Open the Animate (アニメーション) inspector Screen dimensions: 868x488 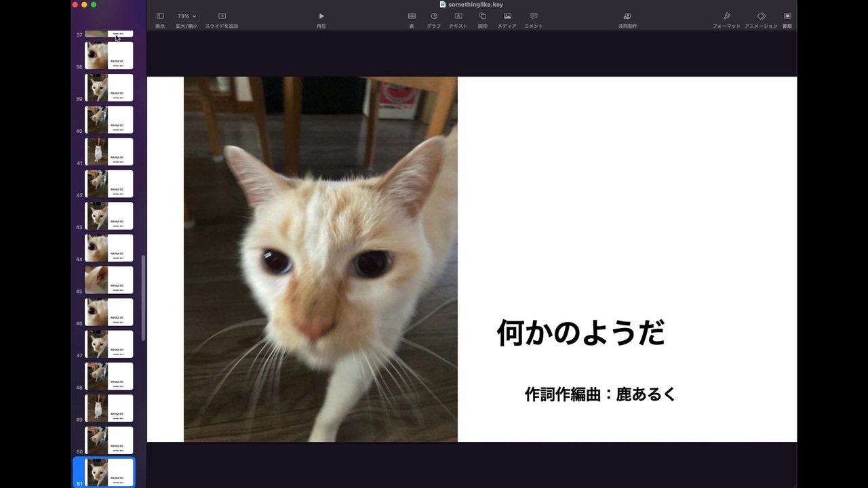(762, 20)
